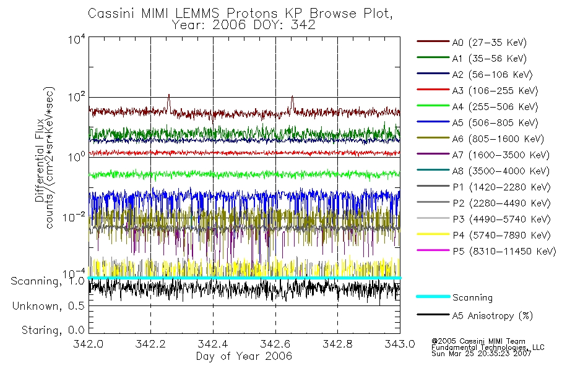The height and width of the screenshot is (371, 588).
Task: Click the P4 (5740-7890 KeV) legend label
Action: (x=501, y=236)
